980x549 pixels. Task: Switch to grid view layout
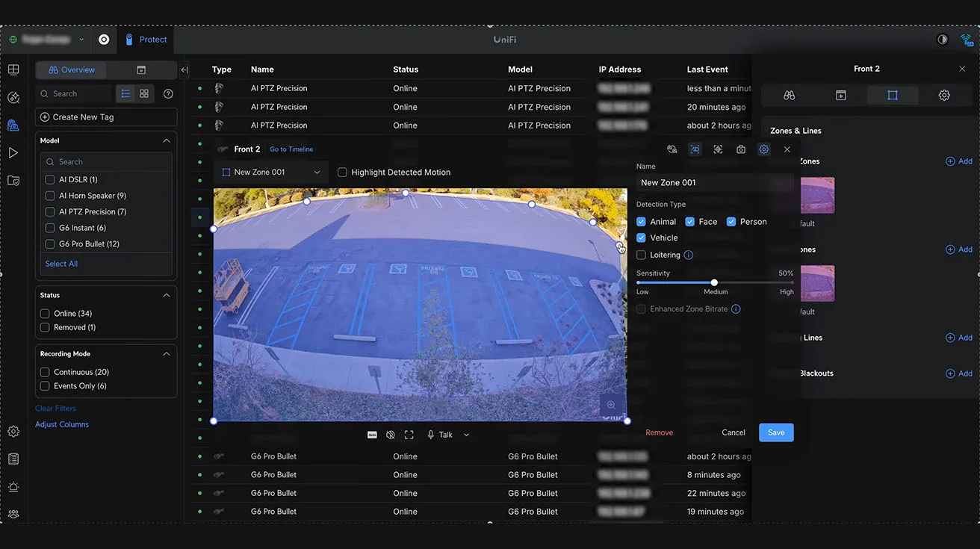(144, 94)
